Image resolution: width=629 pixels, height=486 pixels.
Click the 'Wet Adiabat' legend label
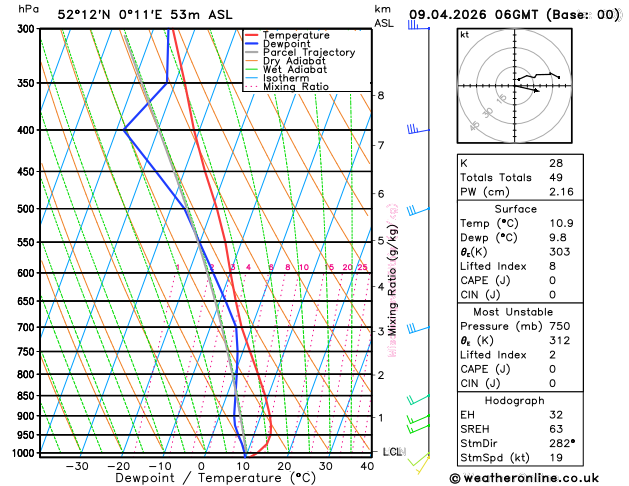click(295, 69)
